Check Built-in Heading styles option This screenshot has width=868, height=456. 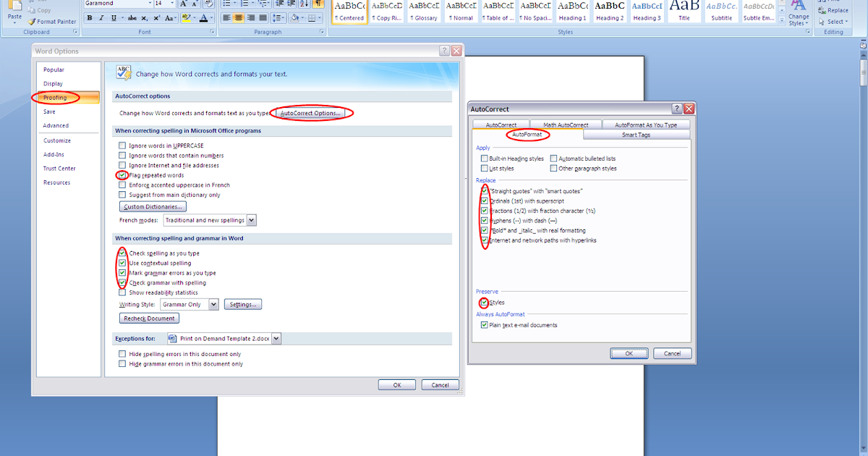(x=483, y=158)
